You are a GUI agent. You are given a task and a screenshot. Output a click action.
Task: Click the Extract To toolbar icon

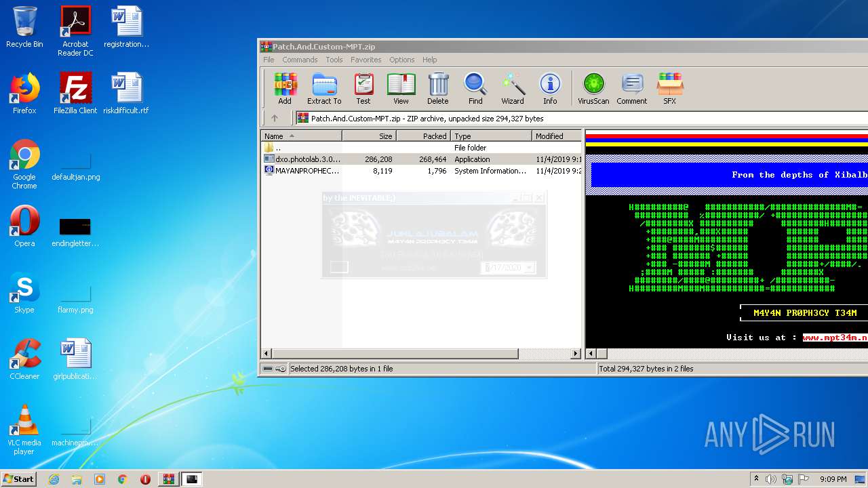point(324,89)
